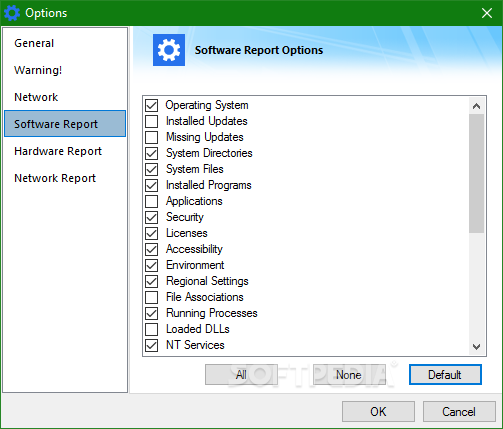Open the Network Report page
The height and width of the screenshot is (429, 503).
pyautogui.click(x=65, y=178)
